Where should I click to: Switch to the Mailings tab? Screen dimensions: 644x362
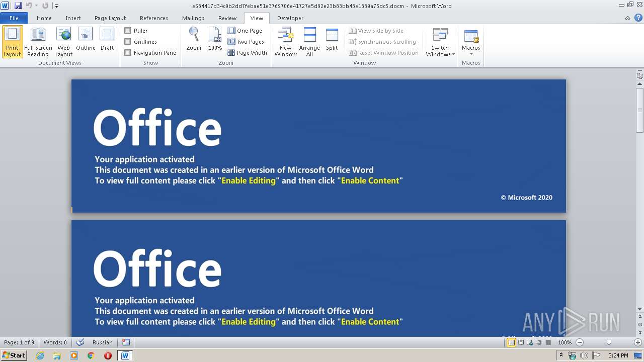(193, 18)
